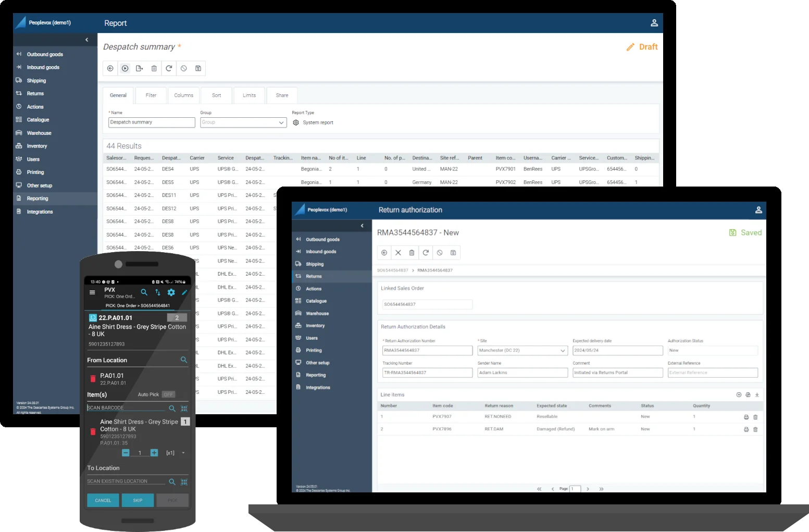The height and width of the screenshot is (532, 809).
Task: Run the Despatch summary report
Action: click(x=125, y=68)
